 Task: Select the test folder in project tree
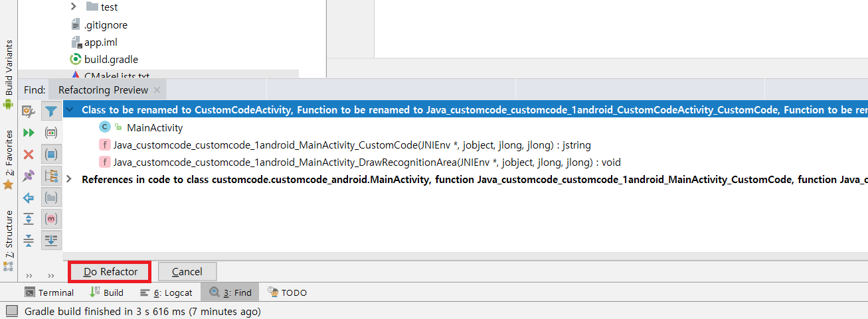pyautogui.click(x=110, y=7)
